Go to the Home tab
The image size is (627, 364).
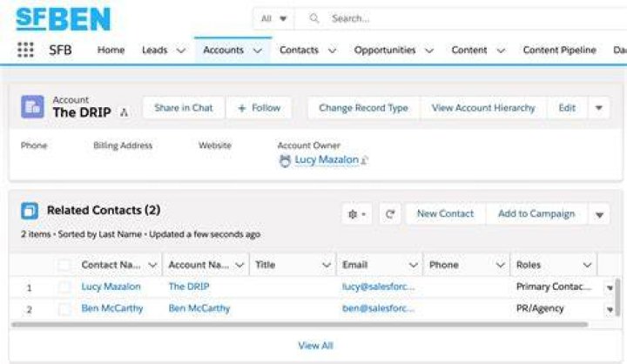111,50
